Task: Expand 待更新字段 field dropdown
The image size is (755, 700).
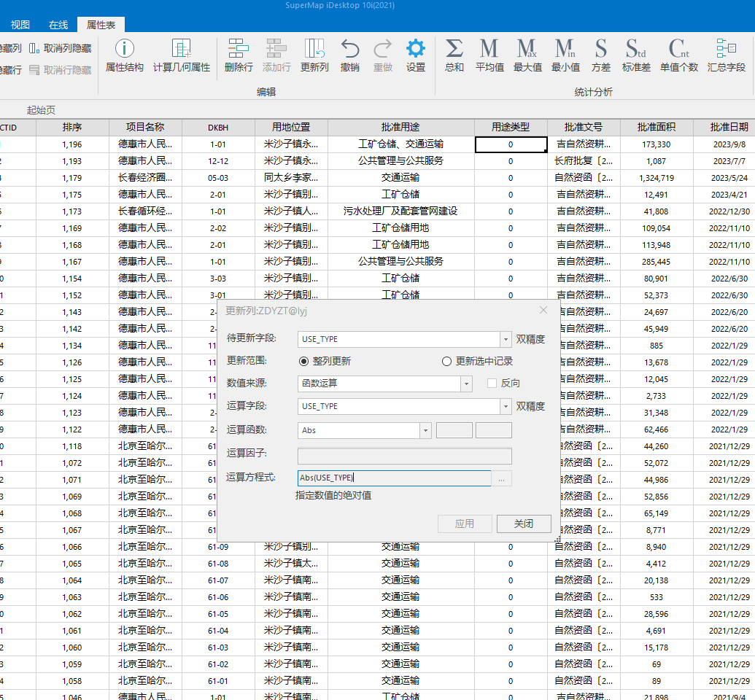Action: pos(506,339)
